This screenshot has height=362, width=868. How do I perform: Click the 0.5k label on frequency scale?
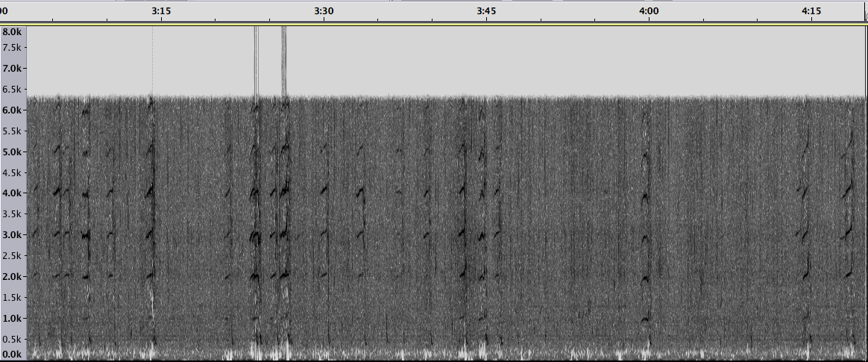[12, 340]
